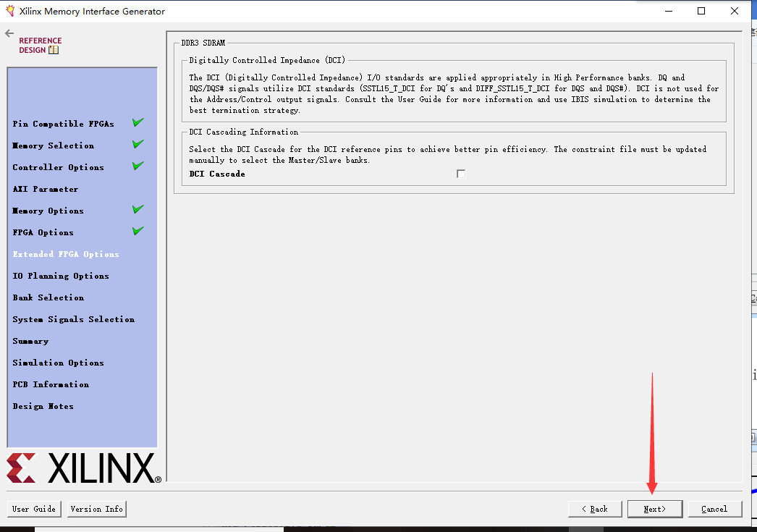Screen dimensions: 757x532
Task: Click the back navigation arrow icon
Action: 8,33
